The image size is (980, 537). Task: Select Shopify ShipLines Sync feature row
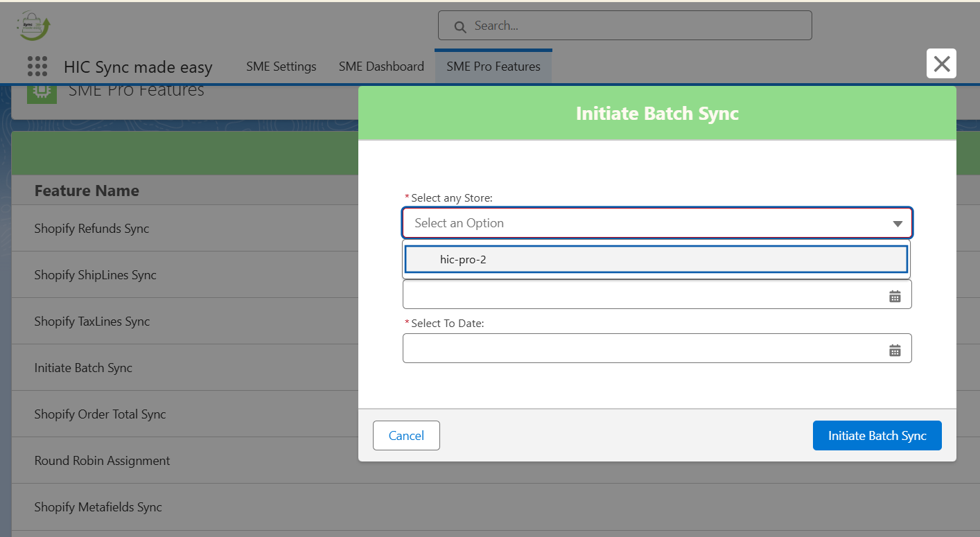(x=95, y=275)
